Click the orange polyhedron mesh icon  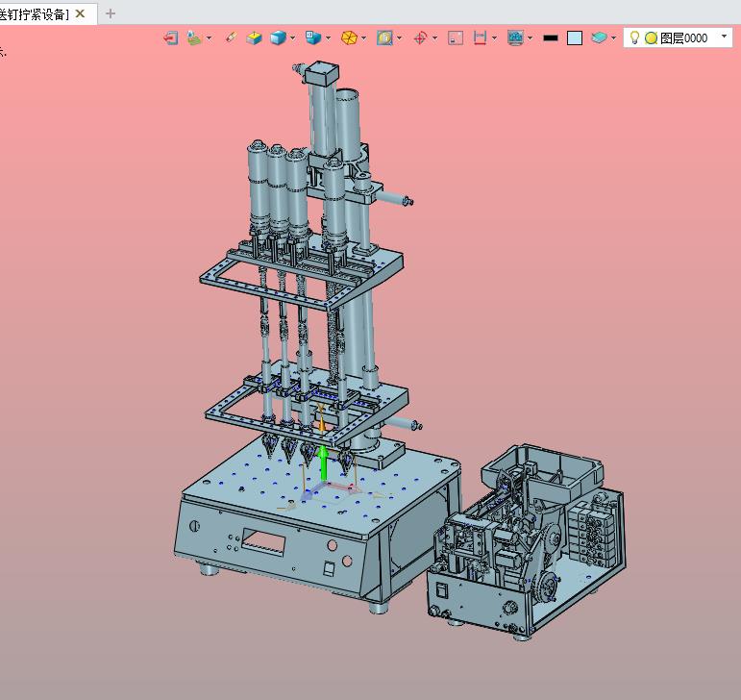tap(349, 37)
